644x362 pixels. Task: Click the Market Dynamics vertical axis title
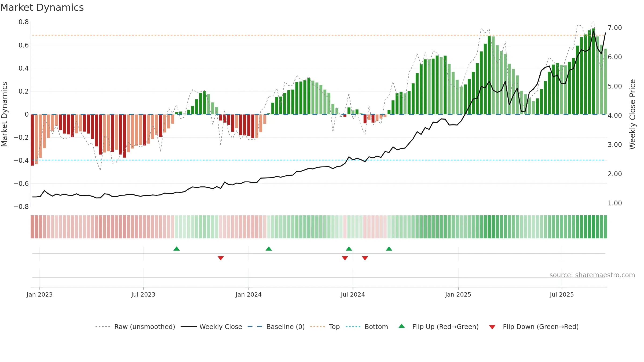[x=4, y=114]
